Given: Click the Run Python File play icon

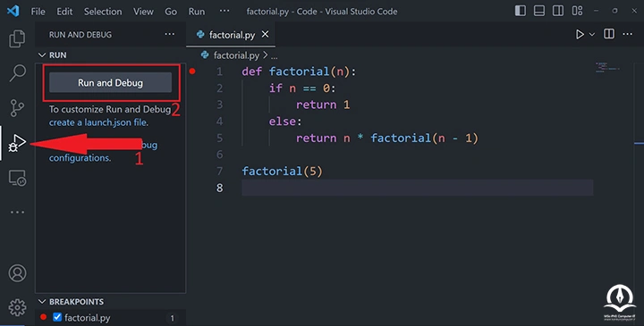Looking at the screenshot, I should click(580, 35).
